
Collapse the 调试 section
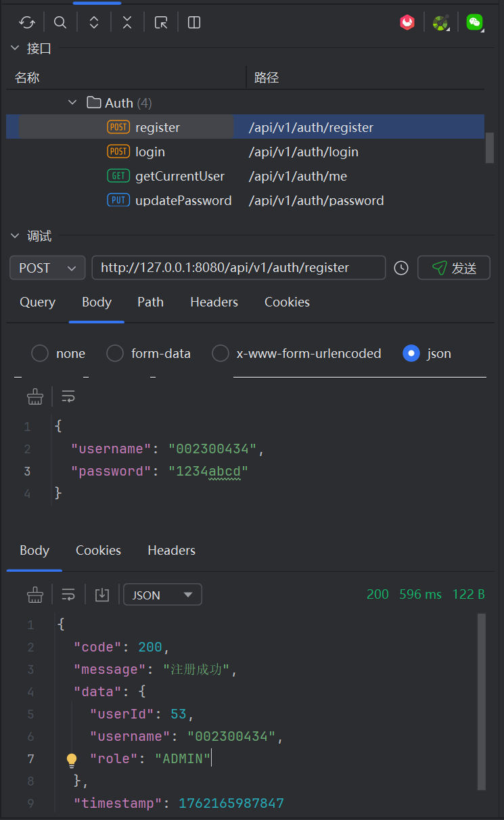coord(16,236)
